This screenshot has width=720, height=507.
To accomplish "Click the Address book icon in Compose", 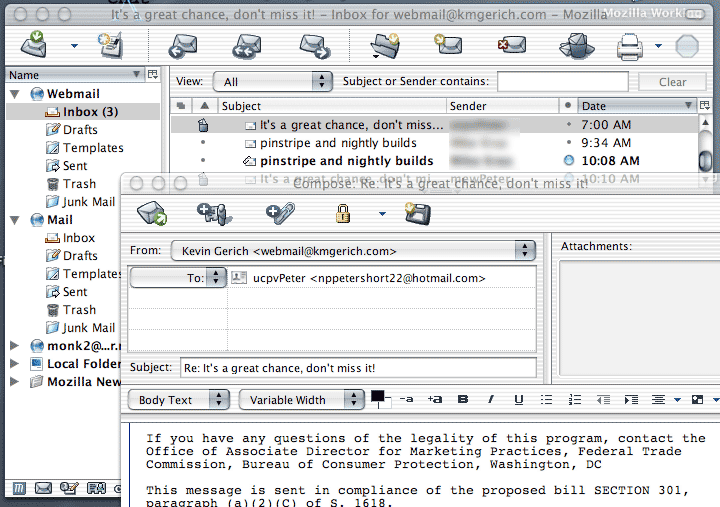I will tap(214, 214).
